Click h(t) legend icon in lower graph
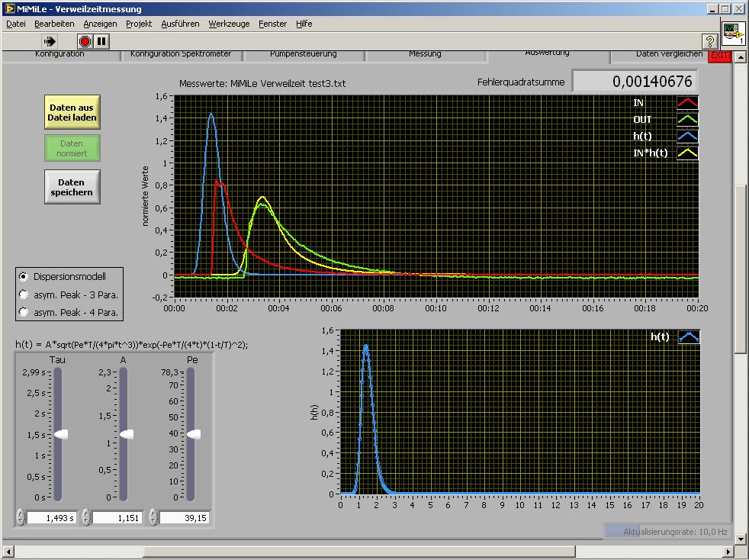The image size is (749, 560). tap(687, 337)
